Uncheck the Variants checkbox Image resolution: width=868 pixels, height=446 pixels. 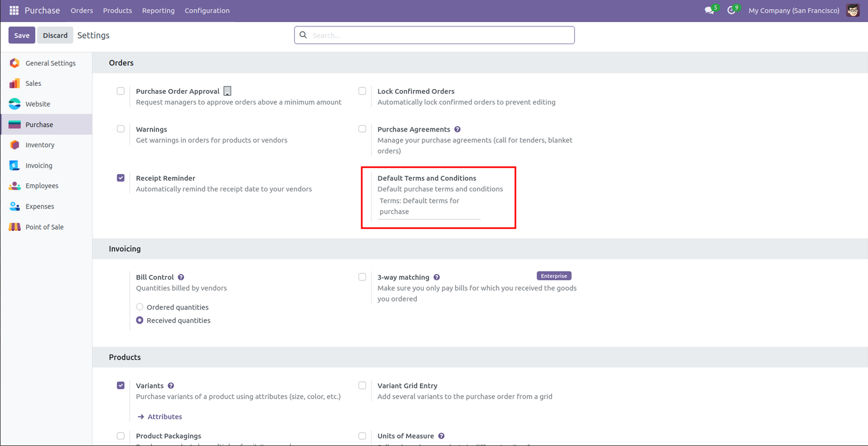(x=121, y=386)
